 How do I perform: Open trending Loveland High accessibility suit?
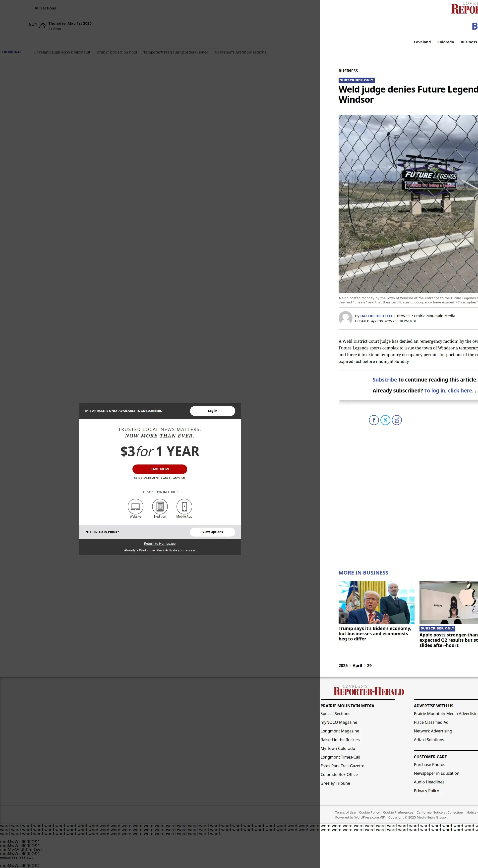pyautogui.click(x=62, y=52)
